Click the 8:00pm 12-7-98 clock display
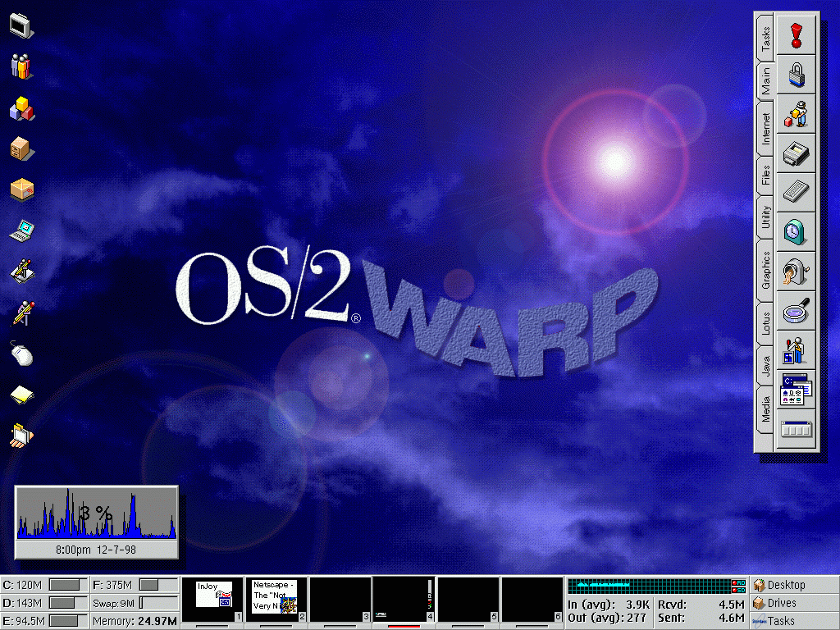This screenshot has width=840, height=630. (x=97, y=550)
